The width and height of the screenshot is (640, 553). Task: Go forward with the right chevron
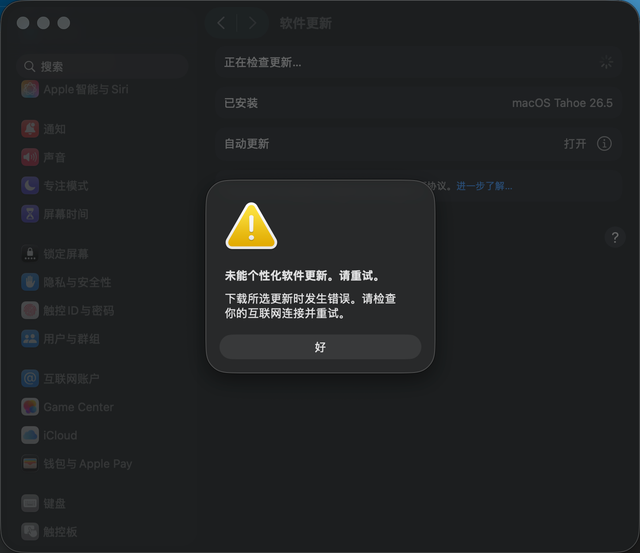253,23
